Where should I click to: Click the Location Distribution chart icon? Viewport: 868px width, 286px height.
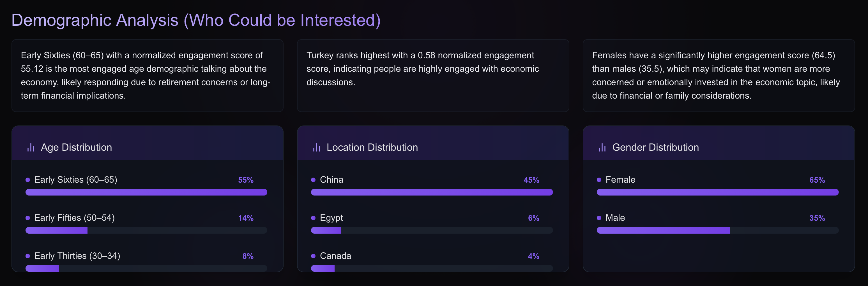[x=316, y=147]
